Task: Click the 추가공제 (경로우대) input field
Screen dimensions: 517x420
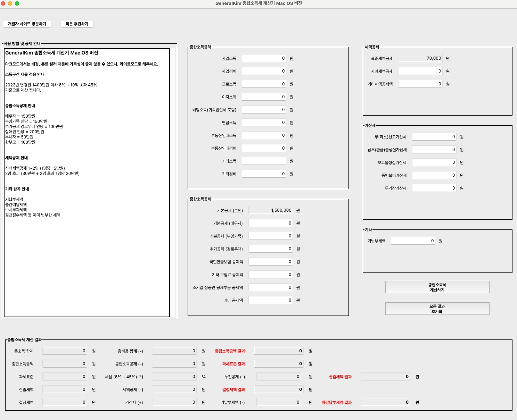Action: coord(271,249)
